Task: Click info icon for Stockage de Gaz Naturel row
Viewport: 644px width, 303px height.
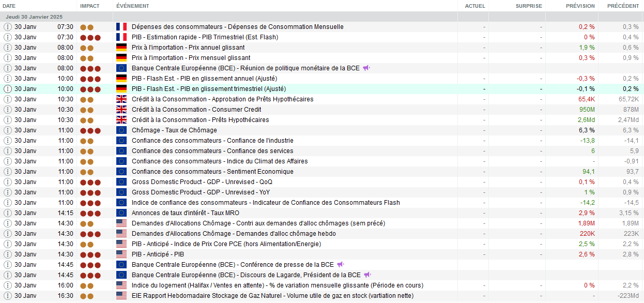Action: (7, 296)
